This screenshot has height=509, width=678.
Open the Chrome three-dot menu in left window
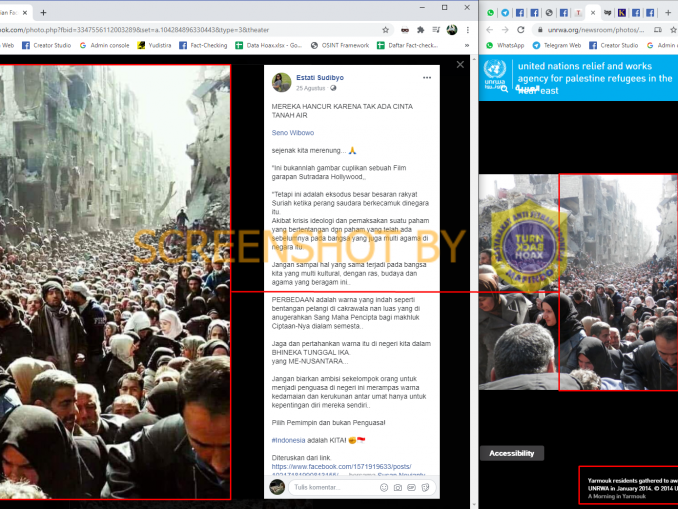pos(467,30)
